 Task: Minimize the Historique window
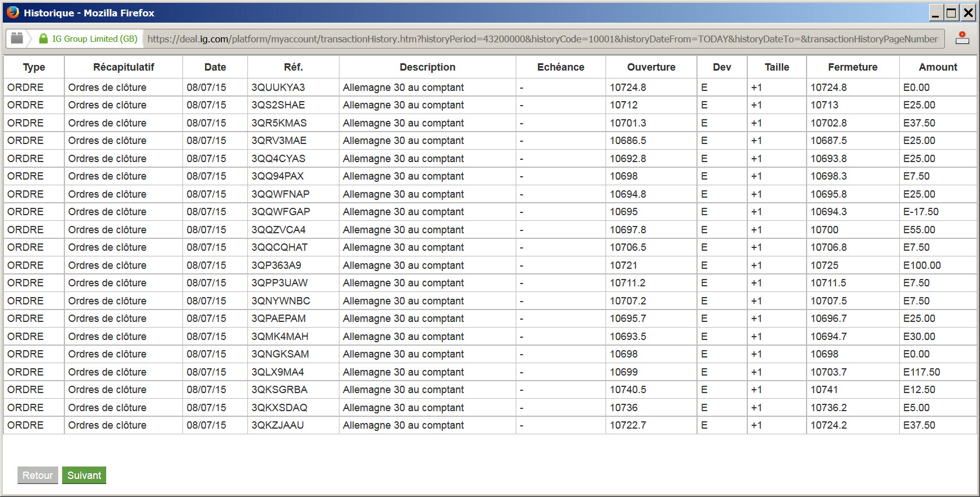click(936, 12)
